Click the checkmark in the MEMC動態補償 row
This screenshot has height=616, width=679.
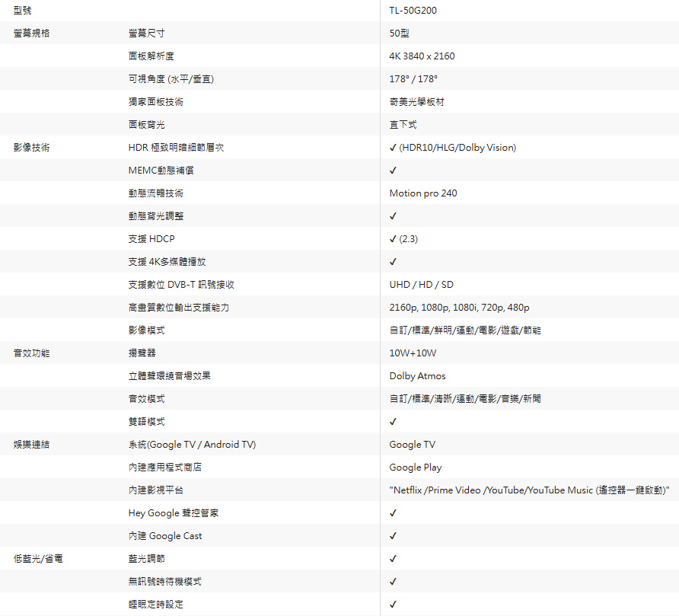(x=393, y=171)
